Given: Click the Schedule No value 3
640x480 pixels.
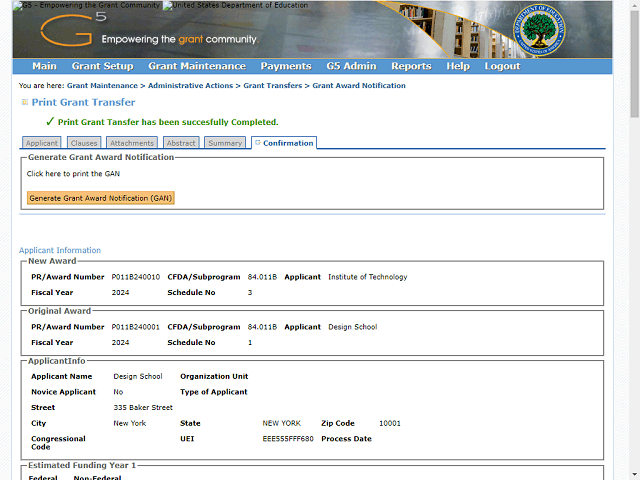Looking at the screenshot, I should (250, 292).
